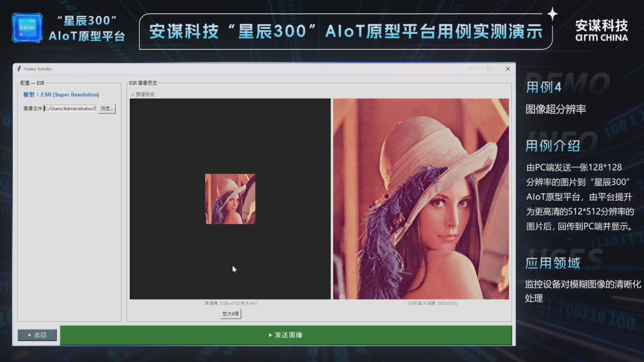Screen dimensions: 644x362
Task: Click the 放大4倍 zoom button
Action: 231,314
